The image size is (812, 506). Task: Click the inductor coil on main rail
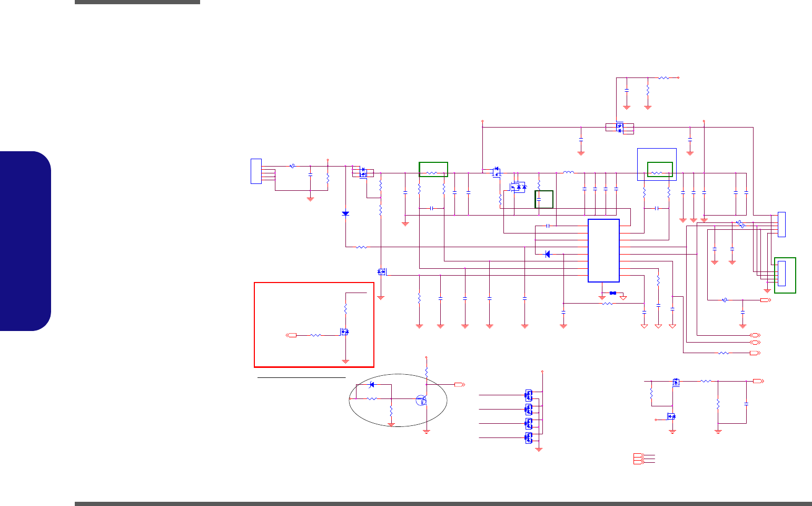tap(568, 172)
